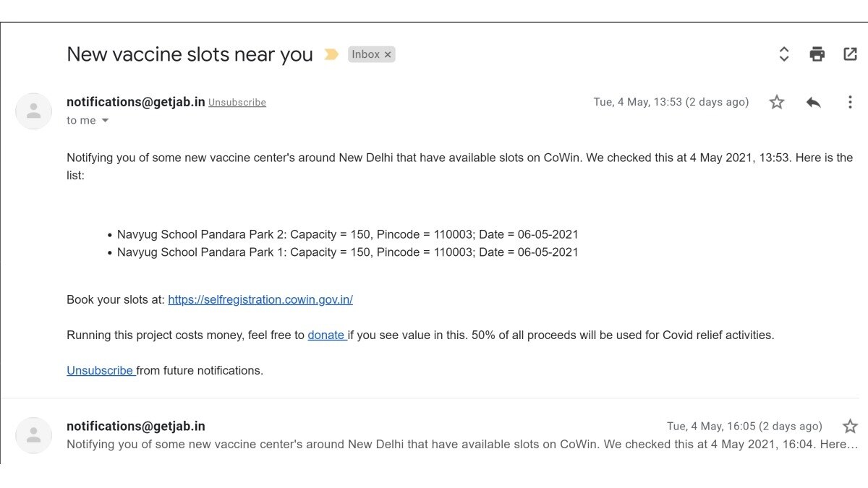The image size is (868, 488).
Task: Expand the "to me" recipient details
Action: pyautogui.click(x=105, y=121)
